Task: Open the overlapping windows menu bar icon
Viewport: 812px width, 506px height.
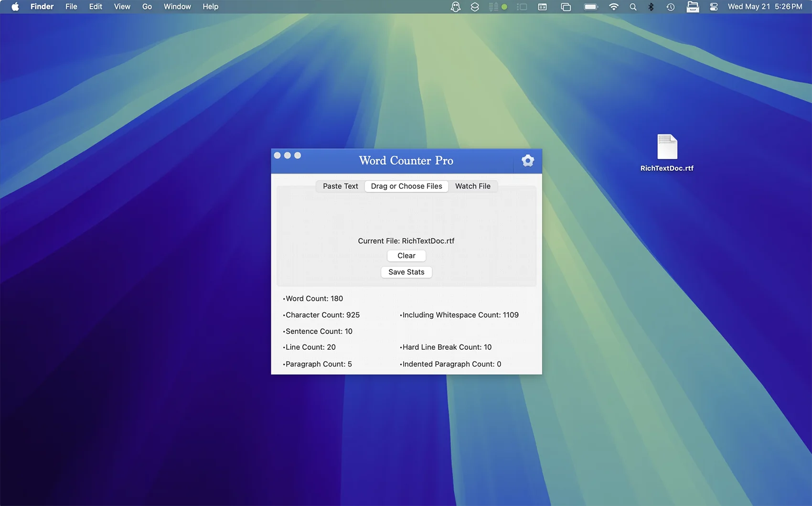Action: (566, 7)
